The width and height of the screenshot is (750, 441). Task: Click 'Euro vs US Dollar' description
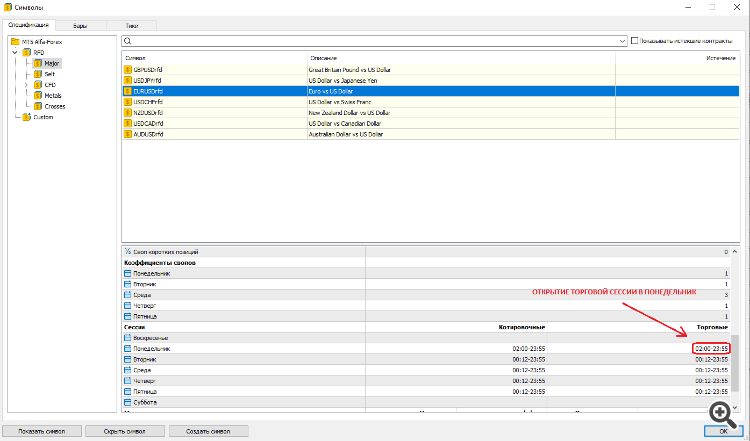tap(331, 91)
